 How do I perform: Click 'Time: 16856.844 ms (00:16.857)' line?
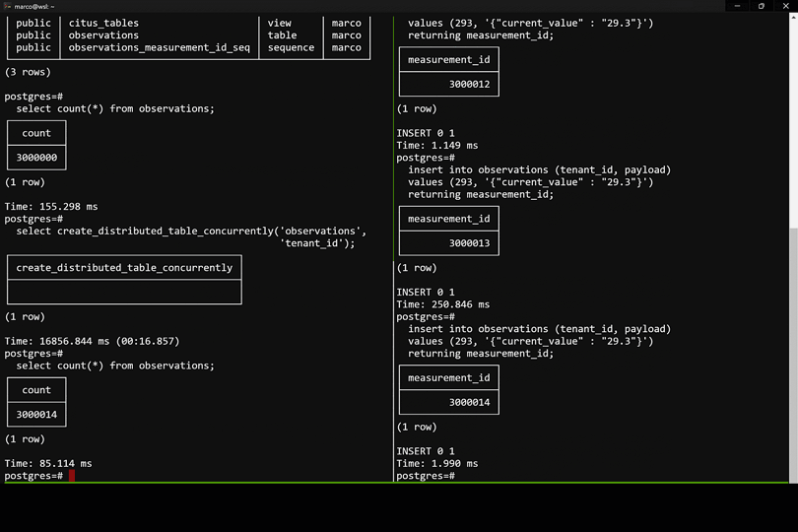click(93, 341)
